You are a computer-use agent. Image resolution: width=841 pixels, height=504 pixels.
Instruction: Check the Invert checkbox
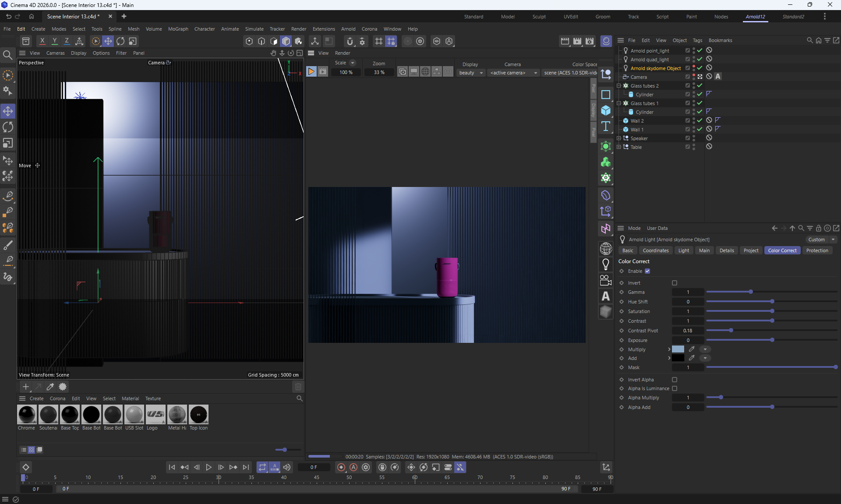coord(675,283)
